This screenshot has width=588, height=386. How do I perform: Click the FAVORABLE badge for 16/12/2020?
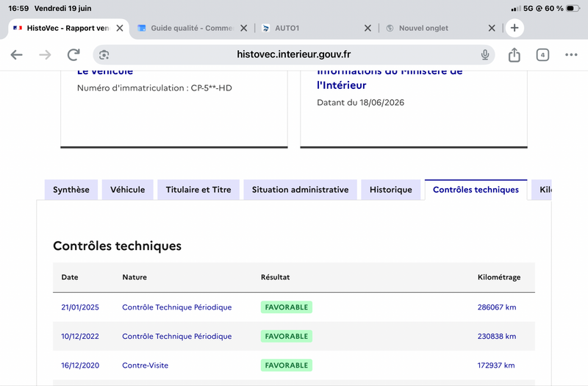coord(287,365)
